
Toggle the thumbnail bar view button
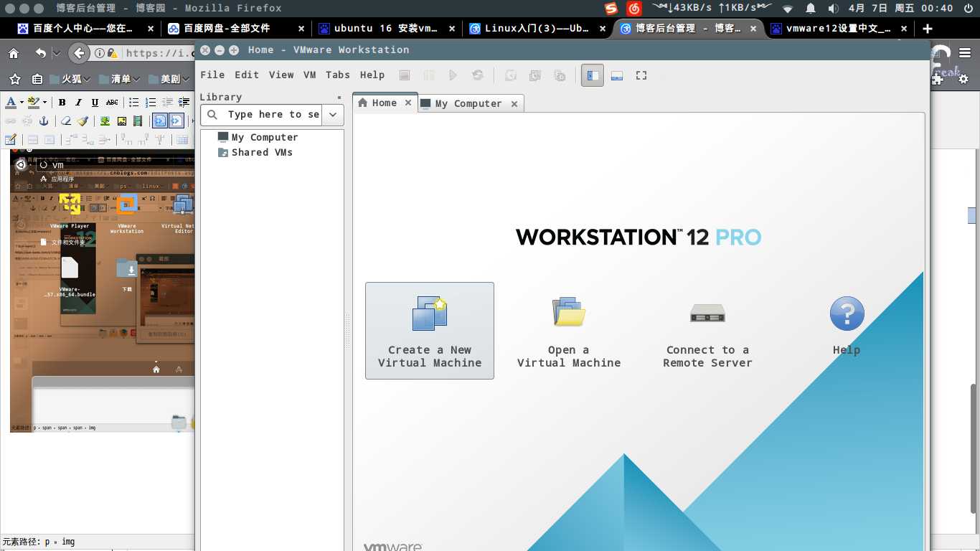(617, 75)
